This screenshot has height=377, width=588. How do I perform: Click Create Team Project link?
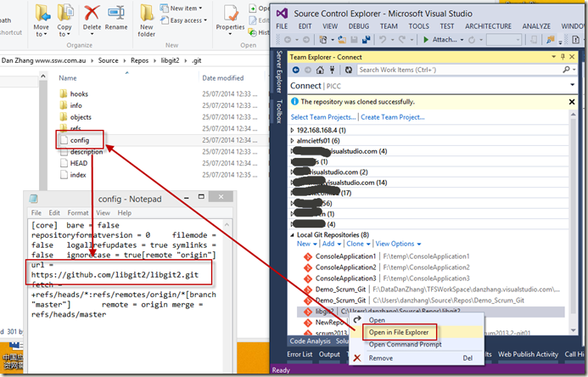393,117
